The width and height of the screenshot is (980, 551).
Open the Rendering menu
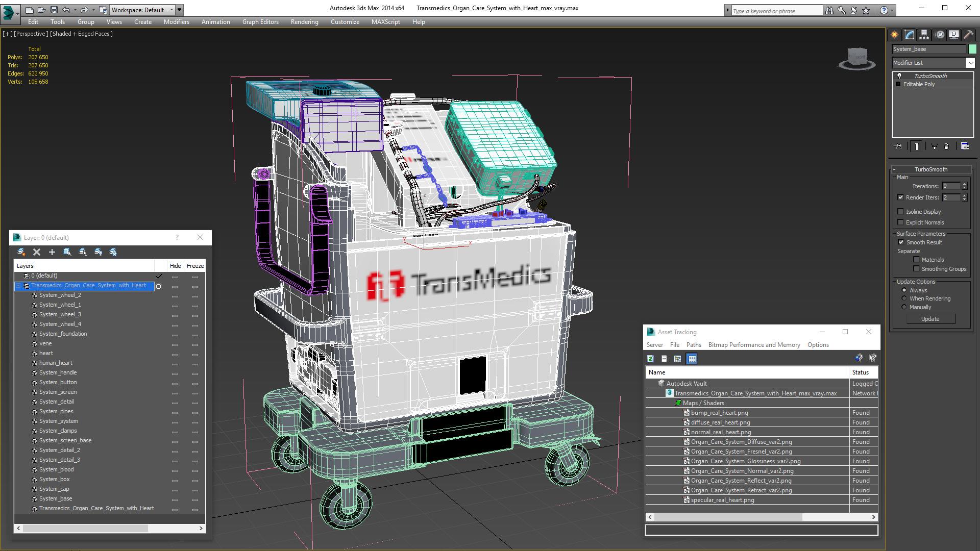click(x=305, y=22)
